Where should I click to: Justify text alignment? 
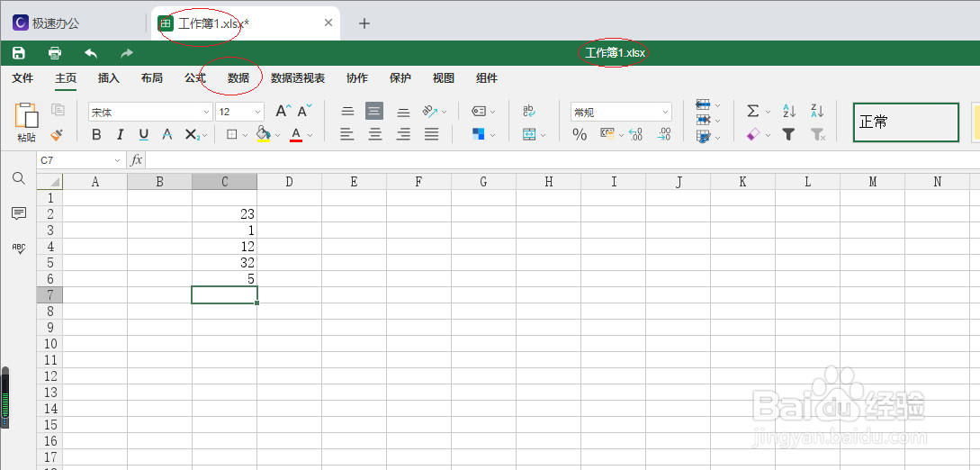click(431, 134)
